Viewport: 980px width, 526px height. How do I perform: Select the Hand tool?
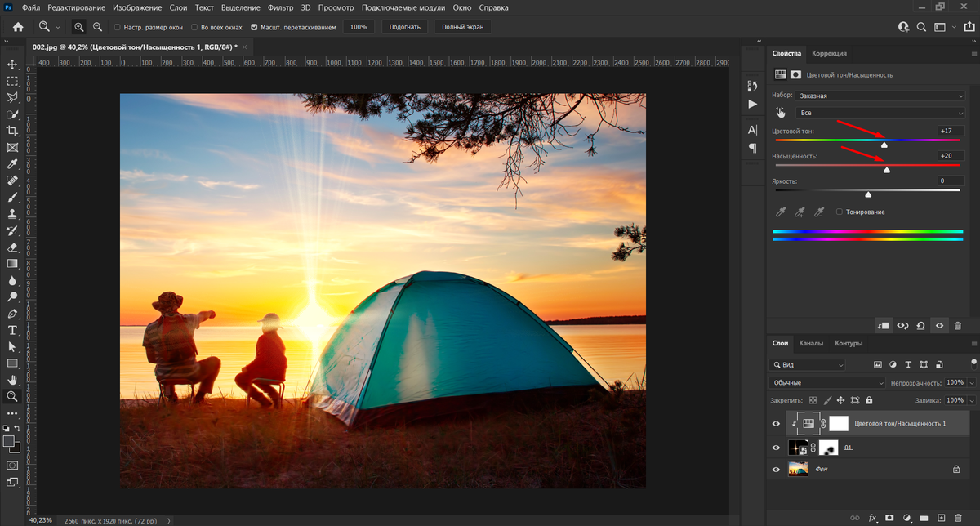click(12, 380)
